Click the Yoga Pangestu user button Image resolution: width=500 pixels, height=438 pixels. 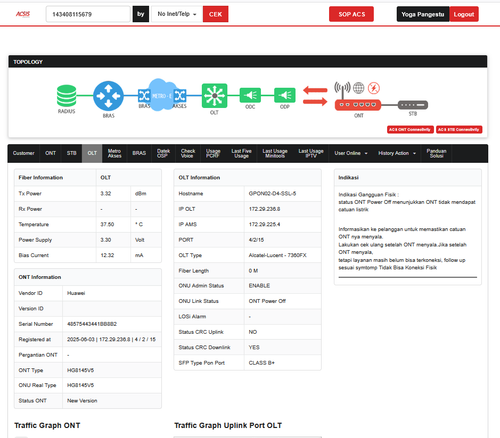pos(423,14)
